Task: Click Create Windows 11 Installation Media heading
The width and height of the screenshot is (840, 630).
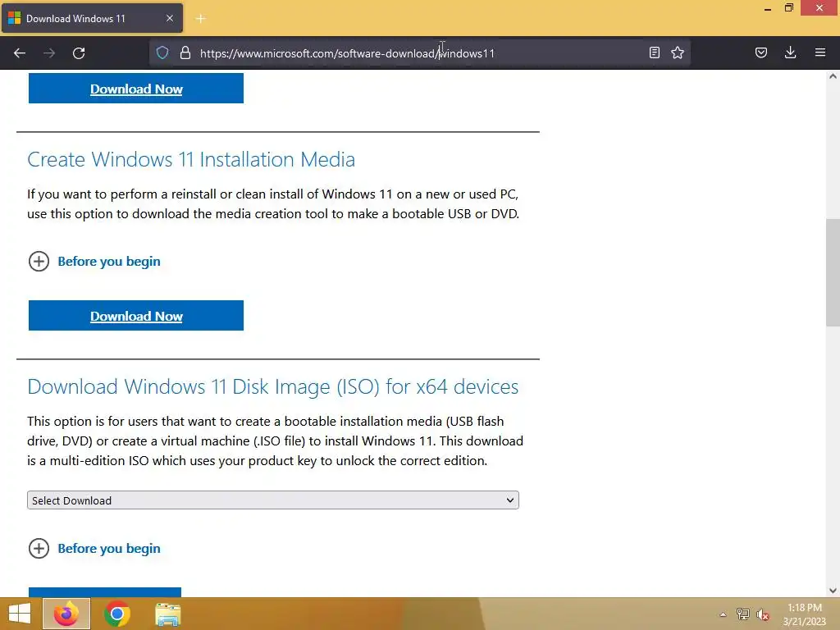Action: point(191,160)
